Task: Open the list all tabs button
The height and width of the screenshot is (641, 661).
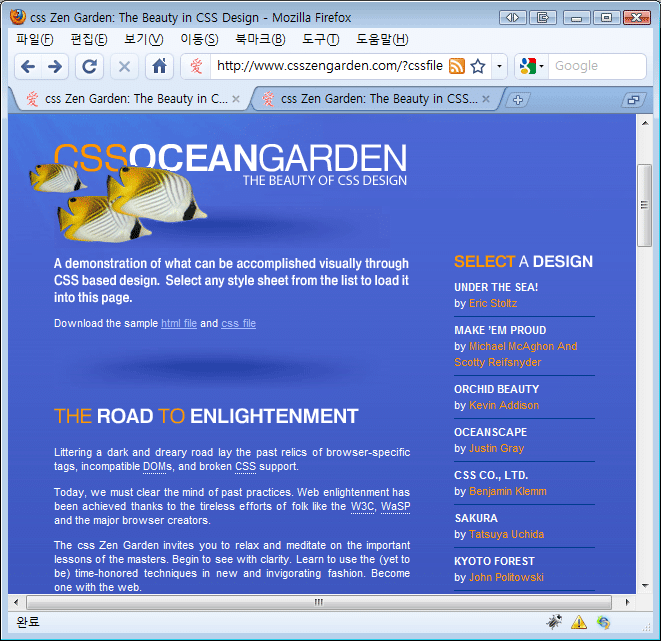Action: pyautogui.click(x=634, y=100)
